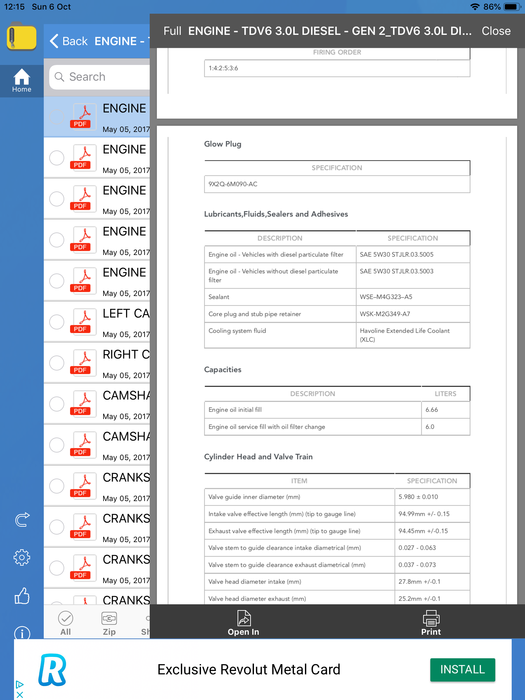
Task: Select the first CRANKS file's radio circle
Action: point(57,486)
